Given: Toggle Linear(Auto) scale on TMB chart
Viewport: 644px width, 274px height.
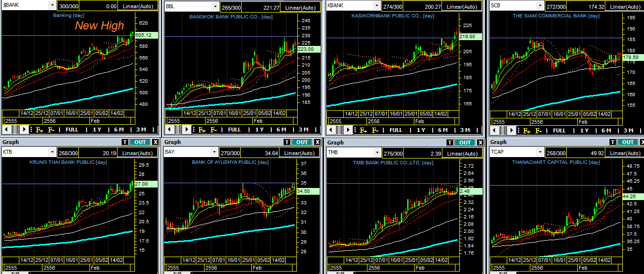Looking at the screenshot, I should 462,153.
